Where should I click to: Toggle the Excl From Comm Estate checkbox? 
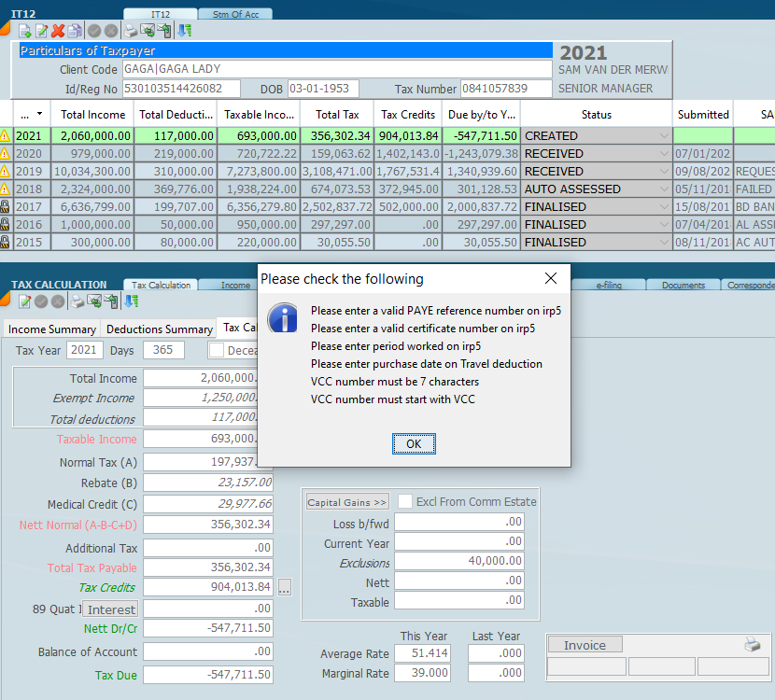pyautogui.click(x=405, y=501)
